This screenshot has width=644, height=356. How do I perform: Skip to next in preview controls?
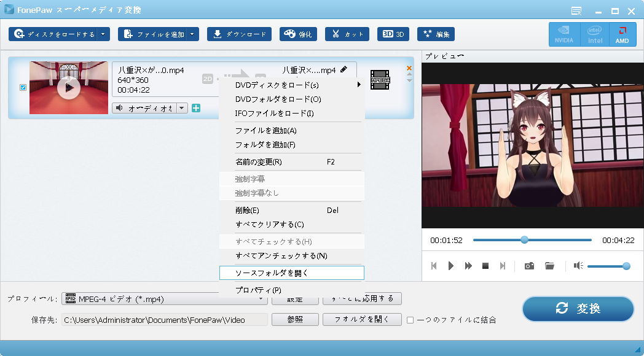point(502,266)
